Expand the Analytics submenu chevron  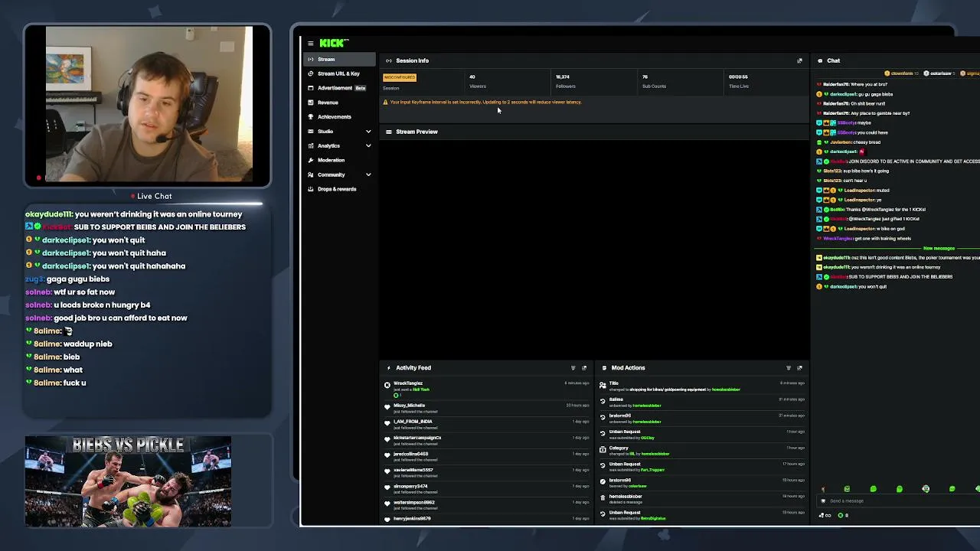point(368,146)
